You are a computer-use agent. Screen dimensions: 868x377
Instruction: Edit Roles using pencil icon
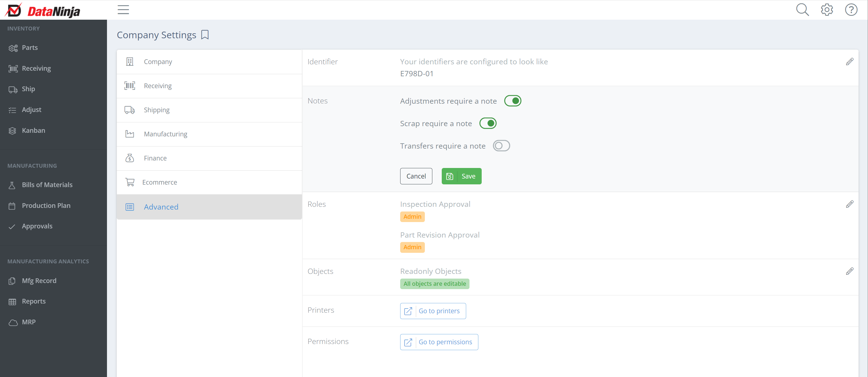pyautogui.click(x=849, y=204)
